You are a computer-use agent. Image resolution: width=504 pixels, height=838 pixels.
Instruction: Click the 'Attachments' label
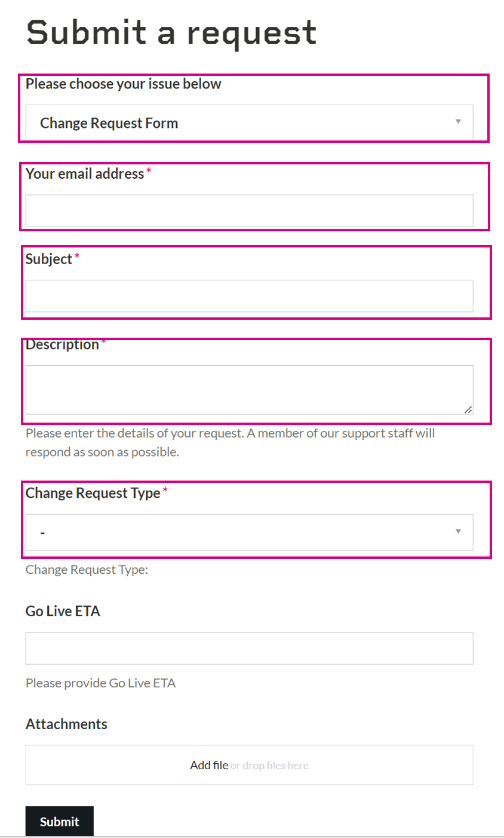[66, 724]
